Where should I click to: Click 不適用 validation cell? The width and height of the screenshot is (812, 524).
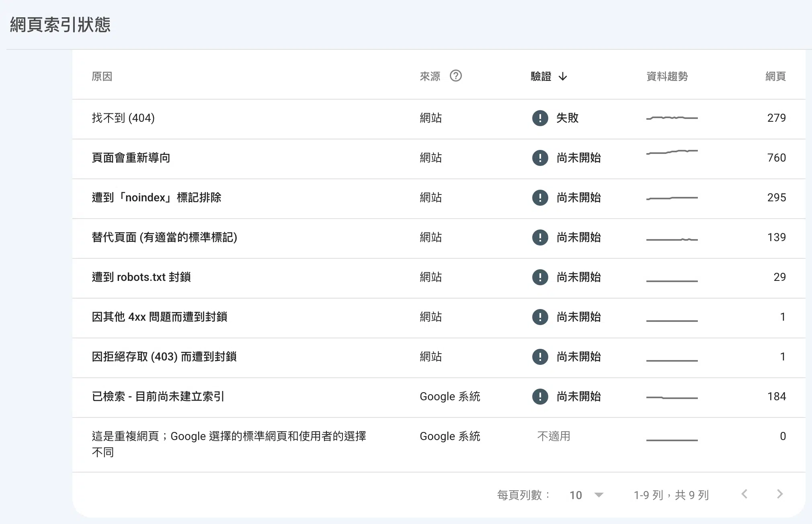(554, 436)
